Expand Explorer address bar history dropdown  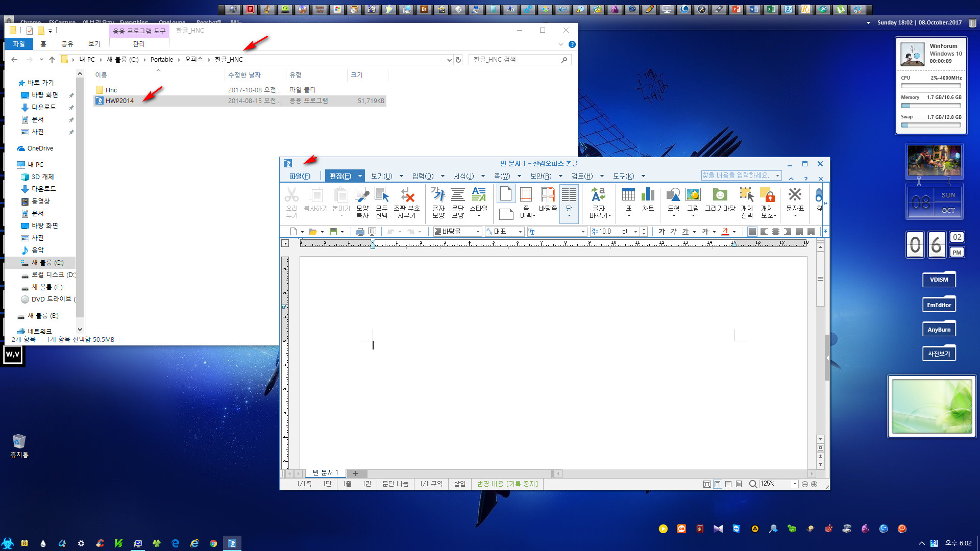[449, 60]
